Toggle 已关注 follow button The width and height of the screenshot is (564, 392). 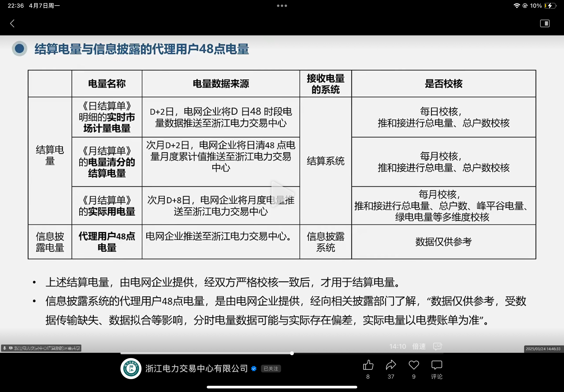click(271, 369)
